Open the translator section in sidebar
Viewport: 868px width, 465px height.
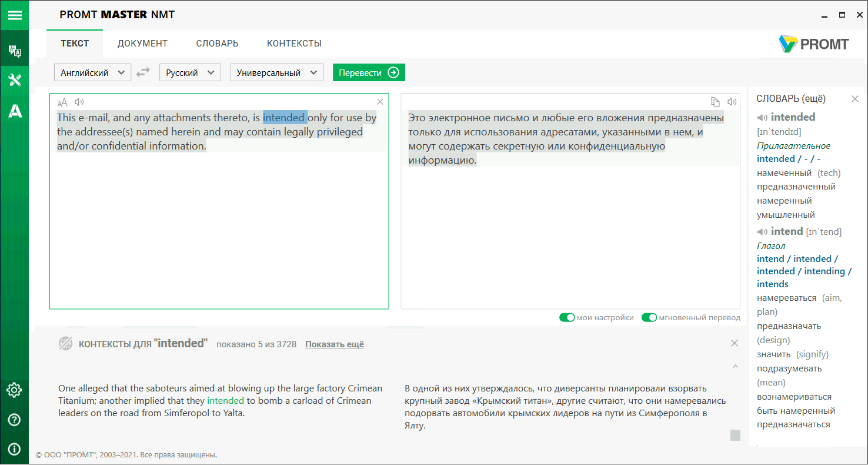tap(14, 51)
